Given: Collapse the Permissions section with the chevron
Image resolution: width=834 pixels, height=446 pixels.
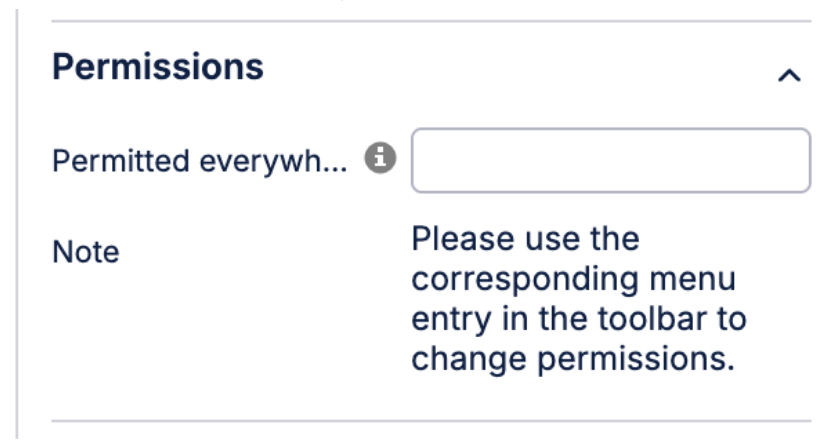Looking at the screenshot, I should pos(789,76).
